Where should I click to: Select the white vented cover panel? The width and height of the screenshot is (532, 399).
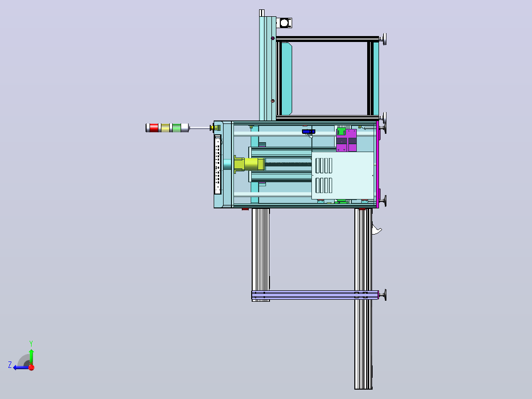click(342, 175)
